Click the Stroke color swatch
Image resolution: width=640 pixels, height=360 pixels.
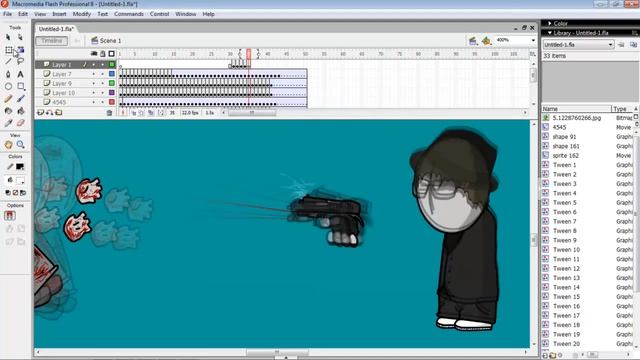click(x=20, y=167)
